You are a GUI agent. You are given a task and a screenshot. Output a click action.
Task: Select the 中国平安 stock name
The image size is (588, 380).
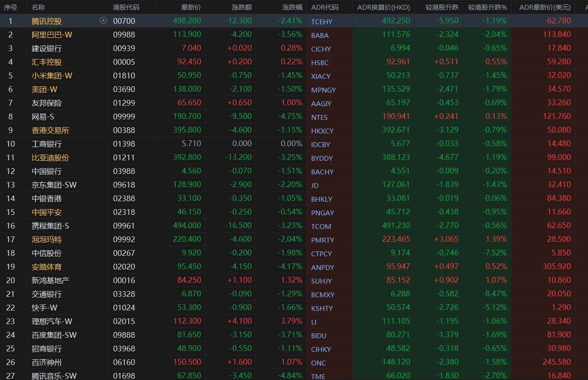(47, 212)
